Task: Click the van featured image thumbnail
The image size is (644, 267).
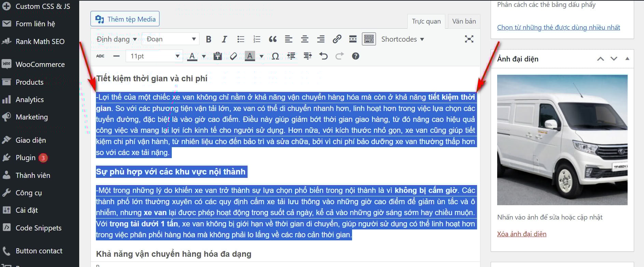Action: tap(562, 140)
